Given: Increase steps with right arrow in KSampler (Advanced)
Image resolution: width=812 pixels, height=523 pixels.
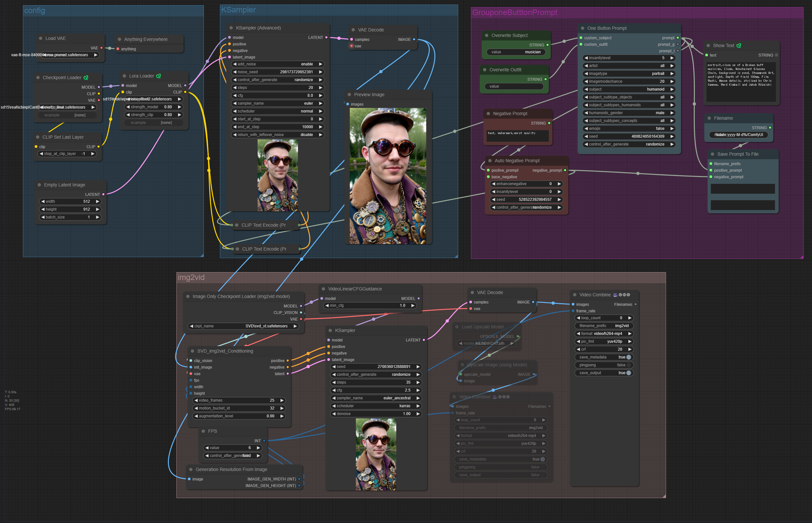Looking at the screenshot, I should pos(320,88).
